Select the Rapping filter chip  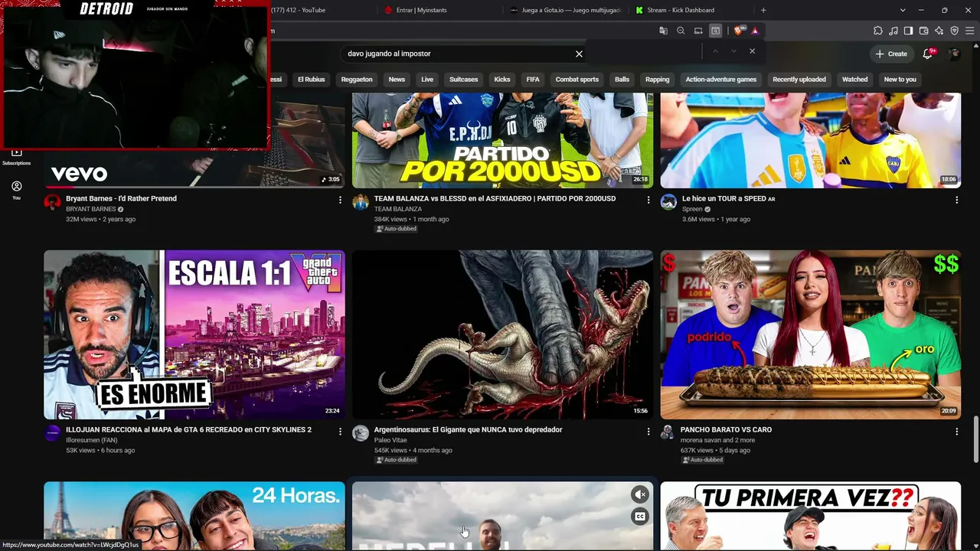pyautogui.click(x=657, y=80)
